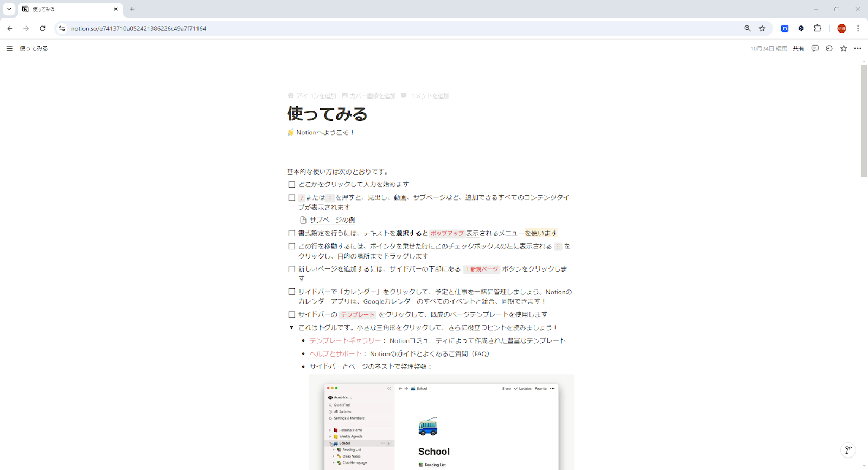
Task: Open Chrome's three-dot menu
Action: [x=858, y=28]
